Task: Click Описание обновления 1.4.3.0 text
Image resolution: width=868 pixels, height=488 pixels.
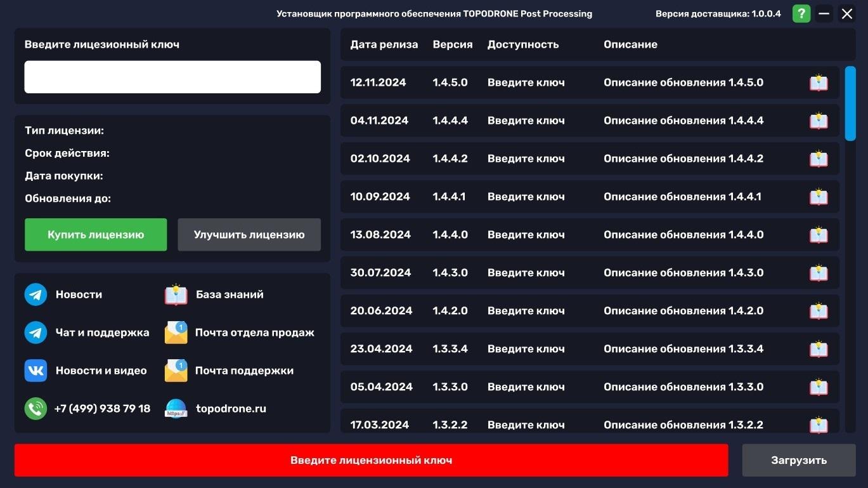Action: point(683,273)
